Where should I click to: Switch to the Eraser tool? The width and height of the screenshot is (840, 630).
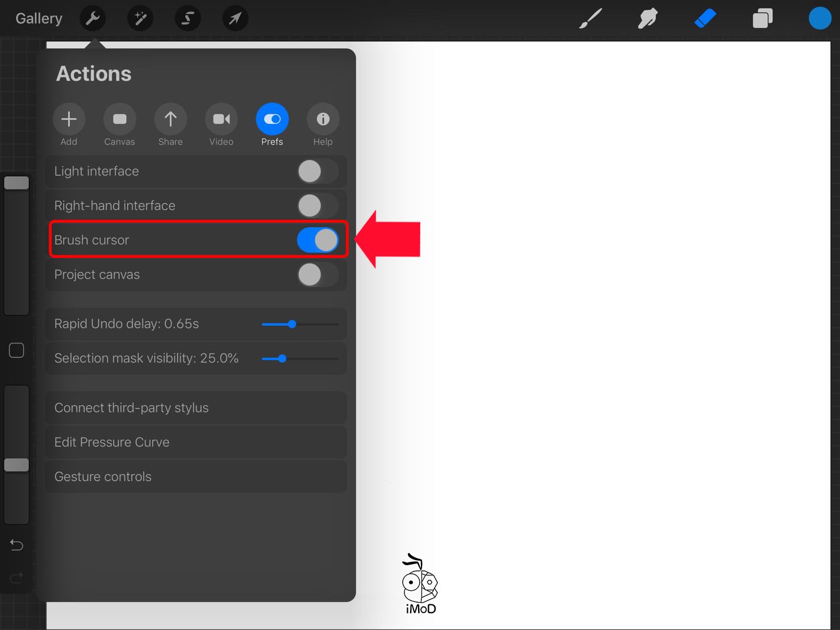click(x=704, y=18)
